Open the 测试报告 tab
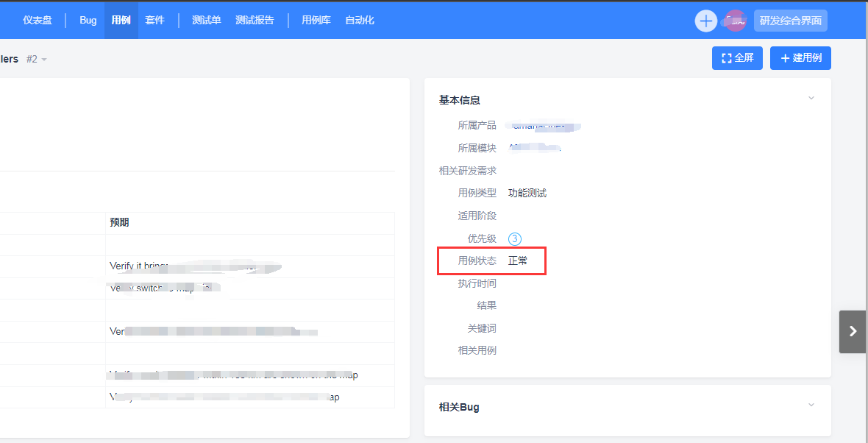 (255, 20)
